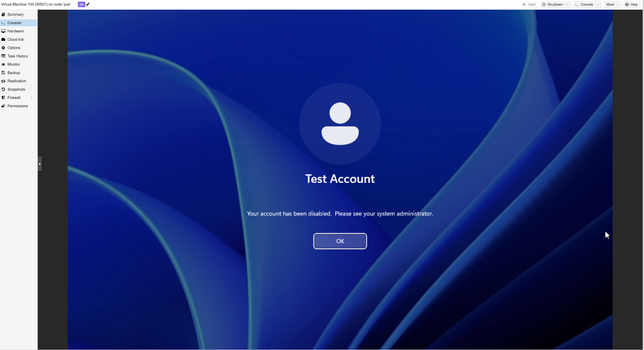Open Cloud-Init settings
The height and width of the screenshot is (350, 644).
[x=19, y=39]
